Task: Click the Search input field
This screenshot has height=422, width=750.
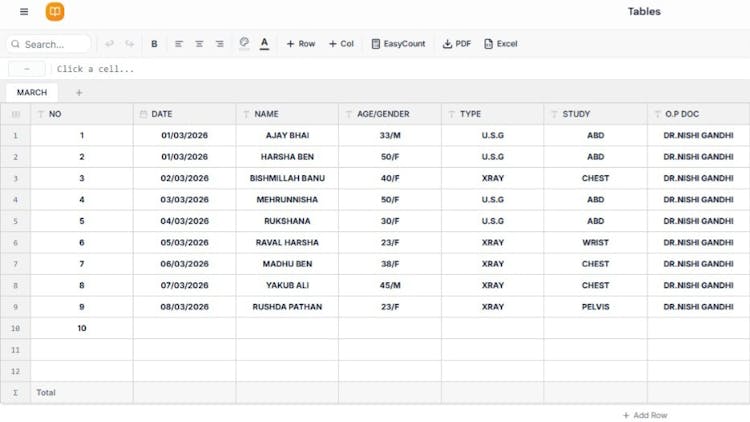Action: 52,44
